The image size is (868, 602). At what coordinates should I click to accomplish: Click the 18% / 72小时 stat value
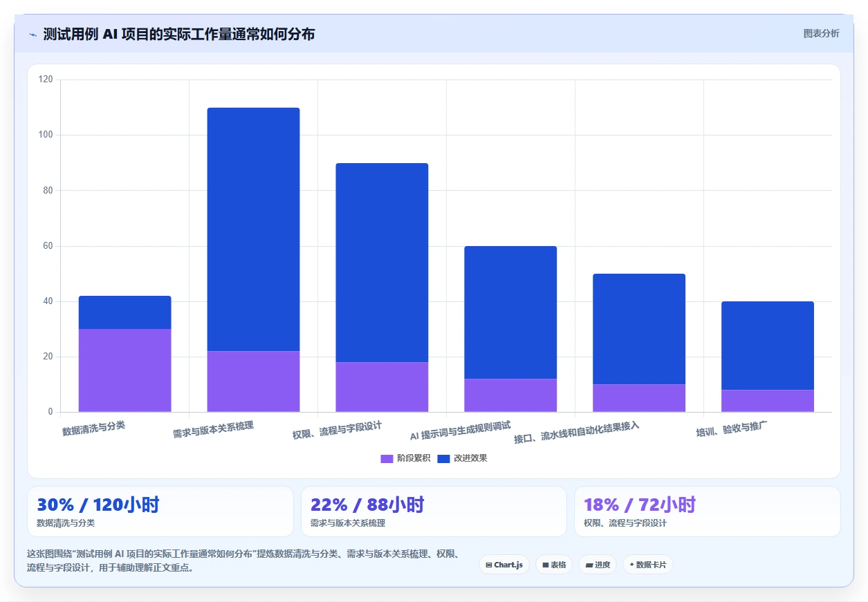coord(640,505)
